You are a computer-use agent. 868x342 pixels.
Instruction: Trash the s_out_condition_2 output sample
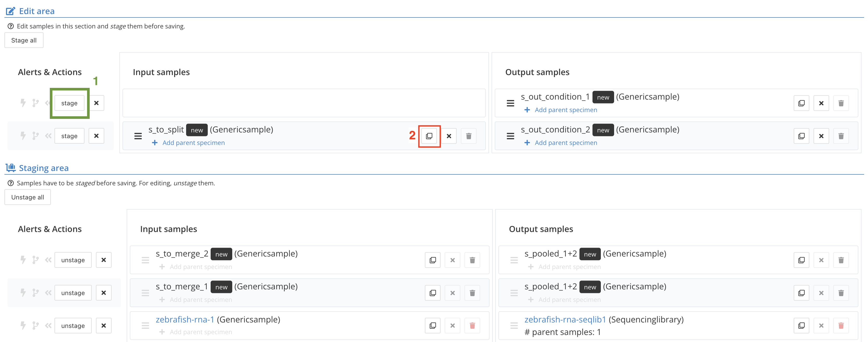tap(841, 136)
